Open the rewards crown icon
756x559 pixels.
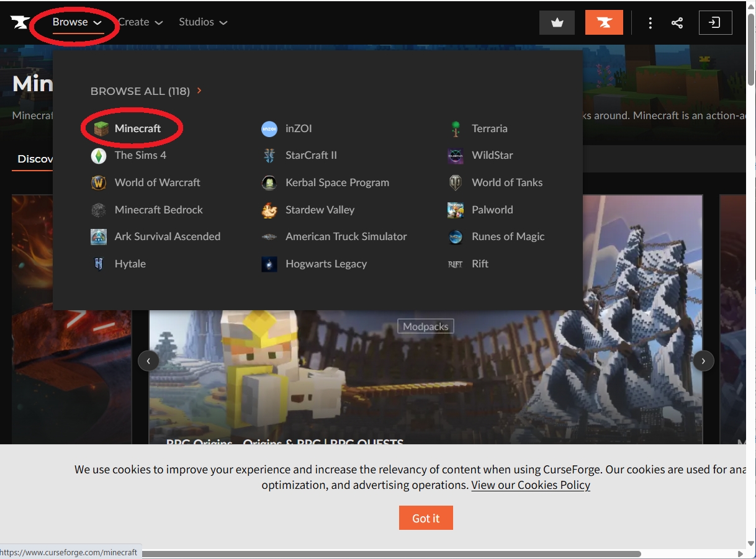[x=556, y=22]
